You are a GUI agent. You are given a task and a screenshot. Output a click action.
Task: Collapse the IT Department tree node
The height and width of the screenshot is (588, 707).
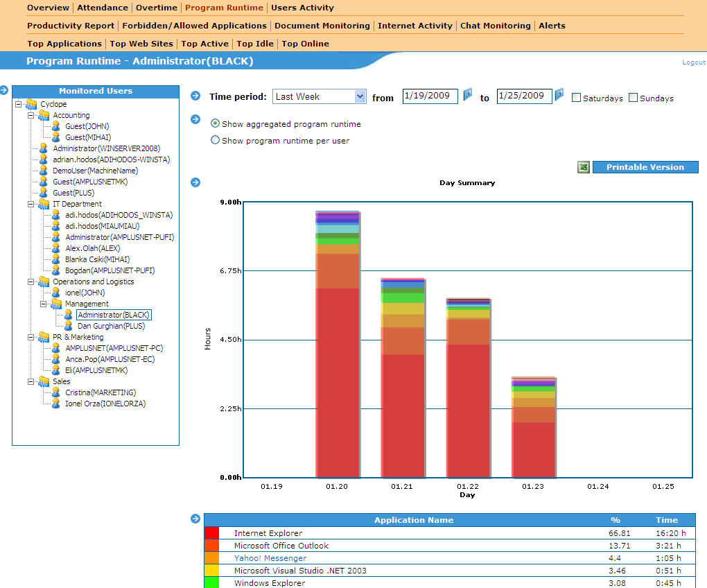click(x=31, y=204)
